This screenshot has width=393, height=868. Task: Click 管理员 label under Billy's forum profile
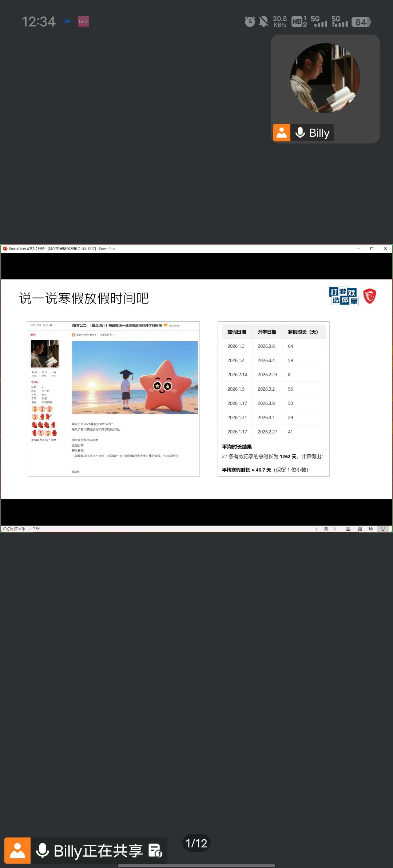coord(35,382)
